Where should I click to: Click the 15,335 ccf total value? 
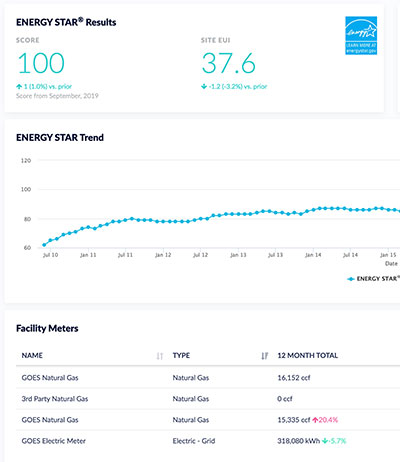[294, 420]
